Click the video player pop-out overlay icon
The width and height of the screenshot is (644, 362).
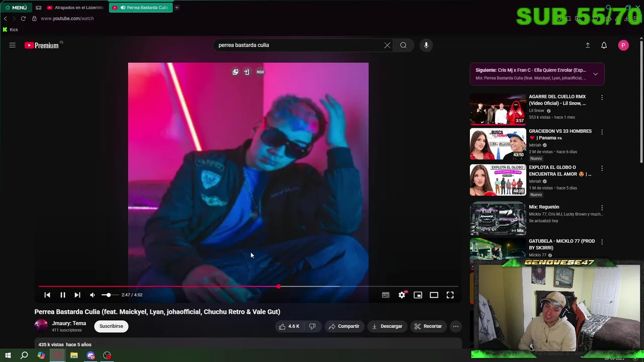coord(247,72)
